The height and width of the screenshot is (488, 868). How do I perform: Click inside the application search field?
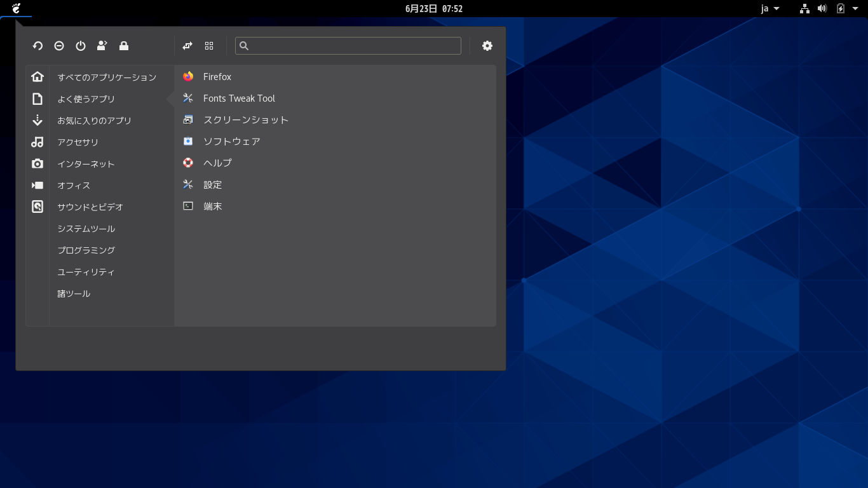coord(348,46)
